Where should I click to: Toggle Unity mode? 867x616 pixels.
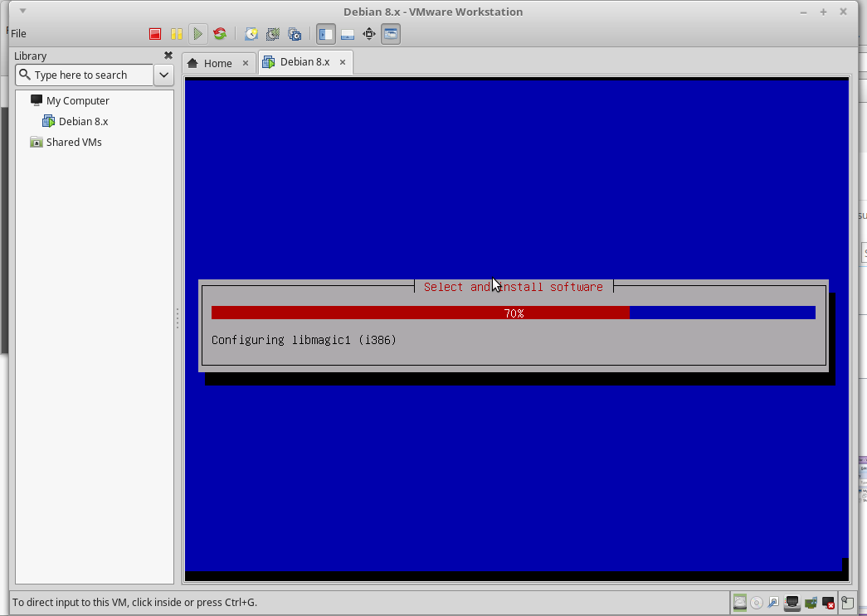(x=390, y=33)
